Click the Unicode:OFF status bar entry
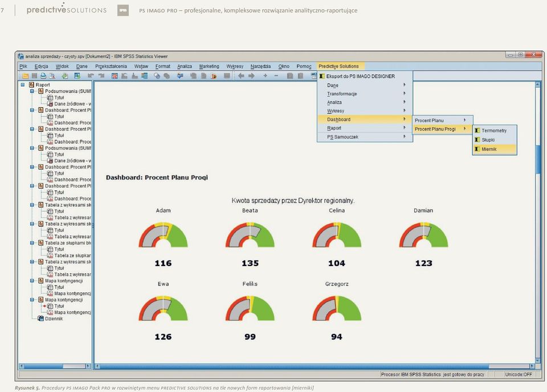This screenshot has width=547, height=392. pyautogui.click(x=519, y=374)
